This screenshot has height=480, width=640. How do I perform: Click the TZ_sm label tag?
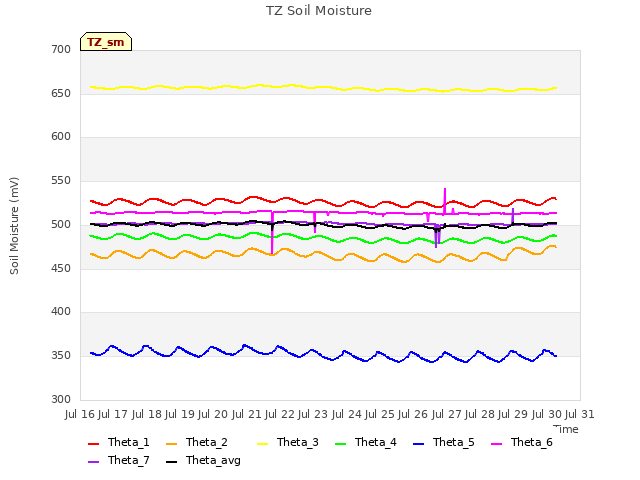[106, 42]
